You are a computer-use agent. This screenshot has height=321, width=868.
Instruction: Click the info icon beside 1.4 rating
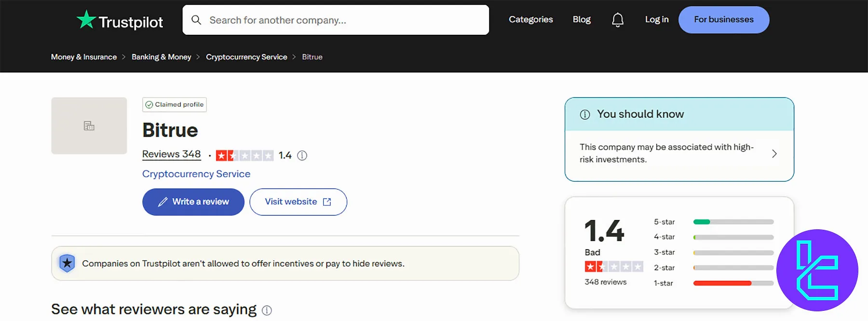click(302, 155)
